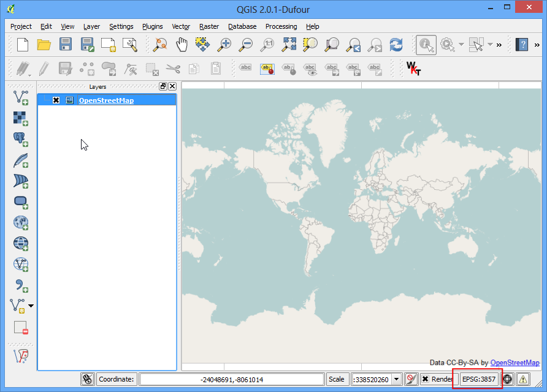Open the Composer Manager icon

pyautogui.click(x=130, y=45)
